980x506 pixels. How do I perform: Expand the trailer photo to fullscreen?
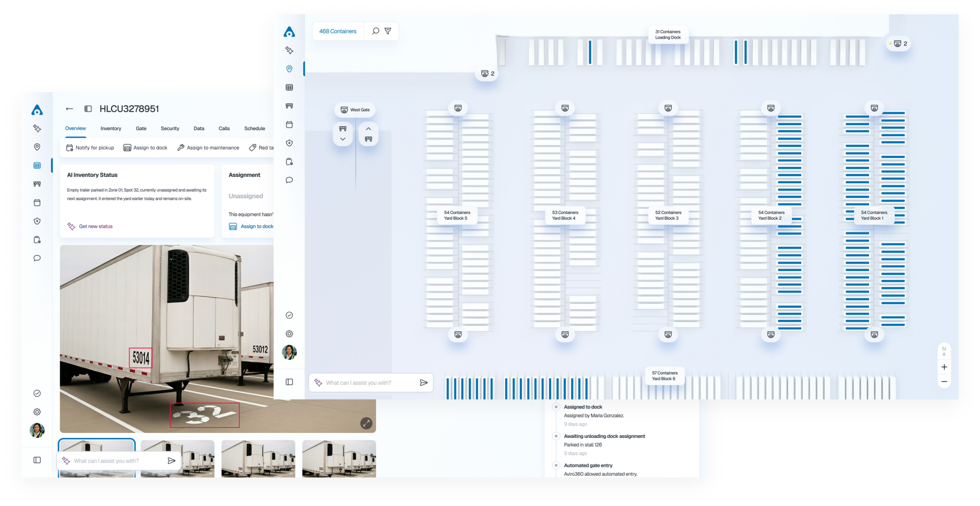coord(366,423)
